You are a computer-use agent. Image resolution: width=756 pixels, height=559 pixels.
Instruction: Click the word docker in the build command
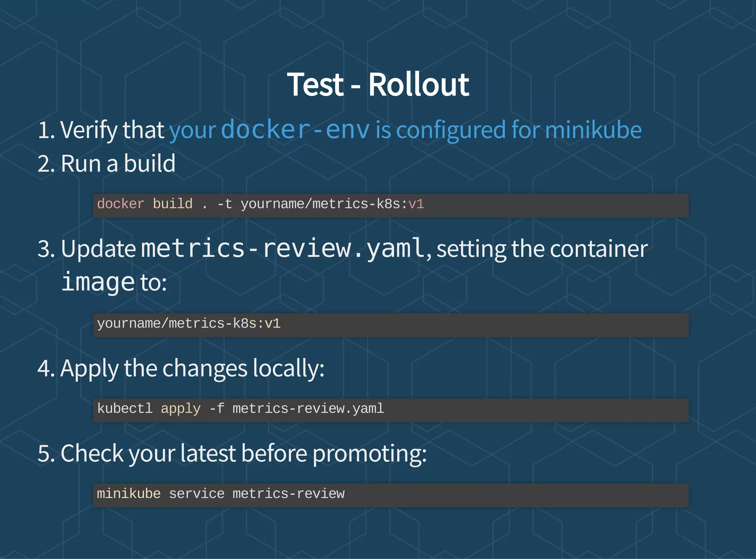(120, 204)
